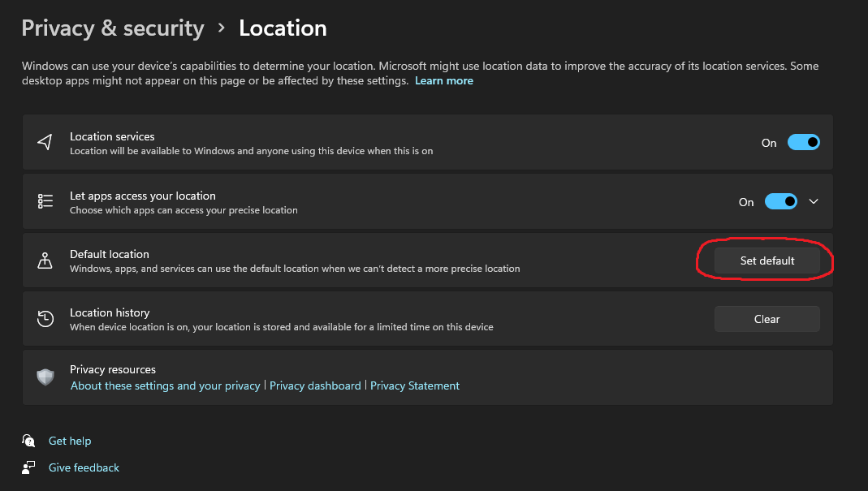Click the Give feedback person icon
Viewport: 868px width, 491px height.
[28, 467]
